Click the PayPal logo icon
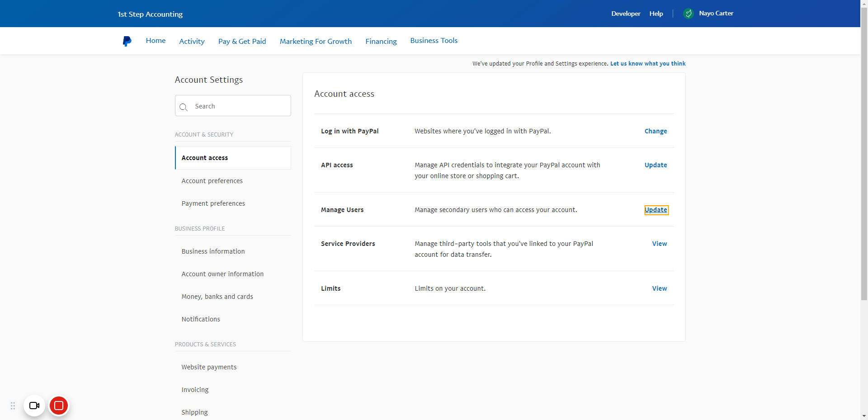Image resolution: width=868 pixels, height=420 pixels. tap(127, 41)
